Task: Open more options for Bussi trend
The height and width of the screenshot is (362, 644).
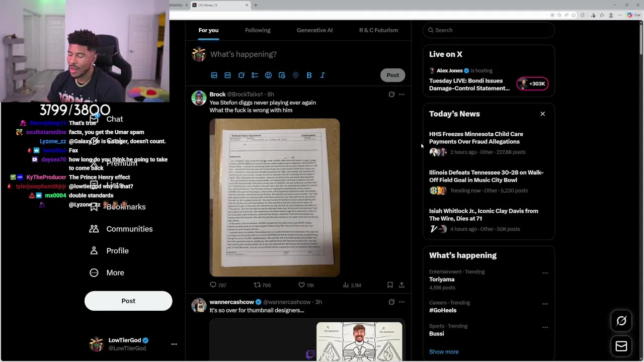Action: (545, 327)
